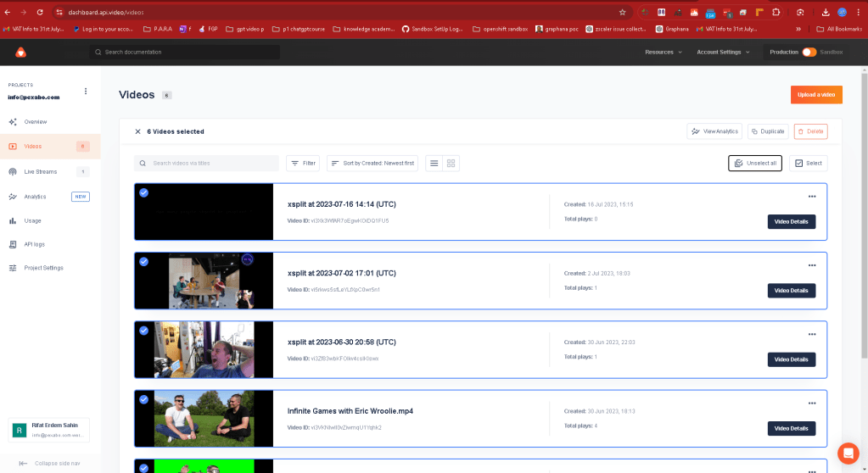Viewport: 868px width, 473px height.
Task: Expand the Account Settings dropdown
Action: coord(723,52)
